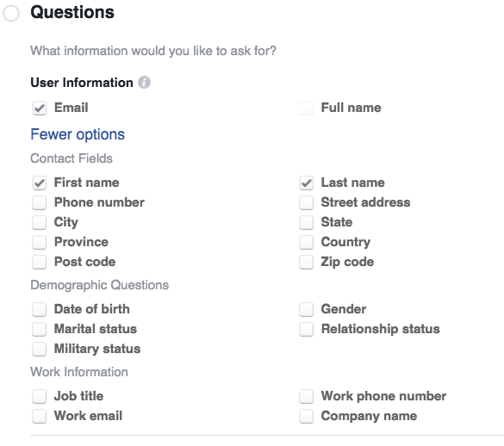
Task: Check the State option
Action: click(307, 222)
